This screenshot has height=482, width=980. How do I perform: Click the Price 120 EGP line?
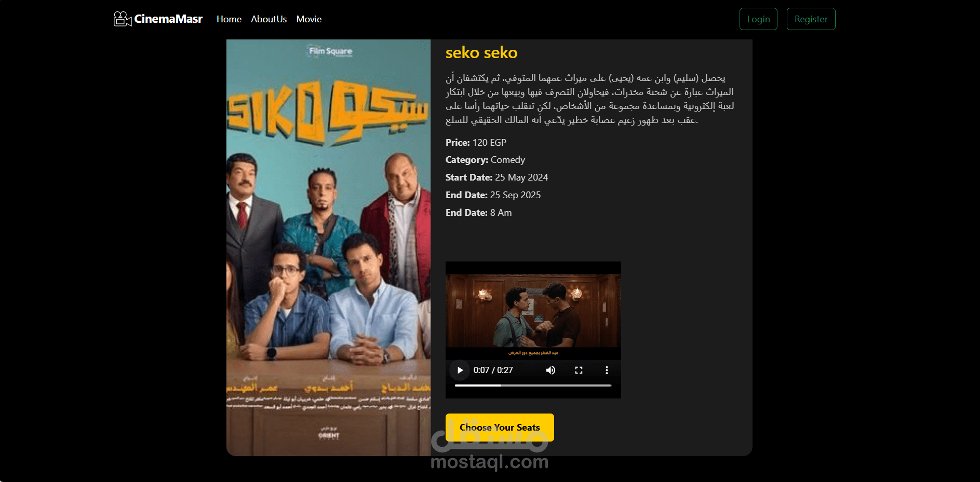476,143
